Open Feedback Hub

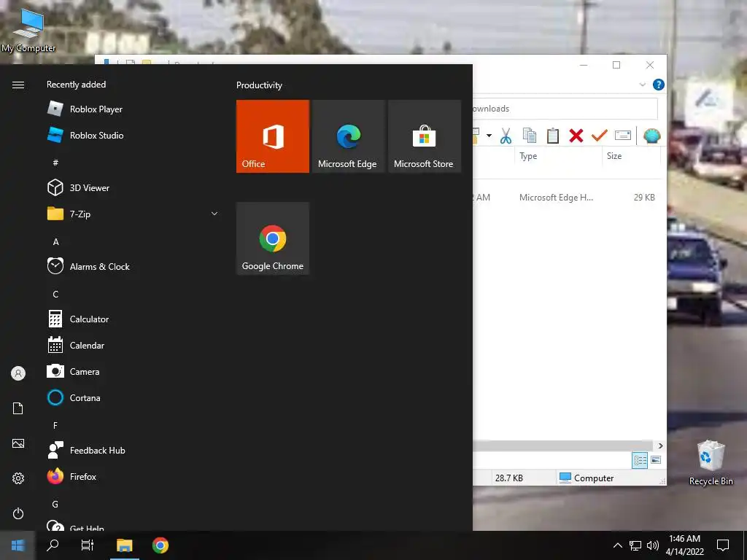point(133,450)
